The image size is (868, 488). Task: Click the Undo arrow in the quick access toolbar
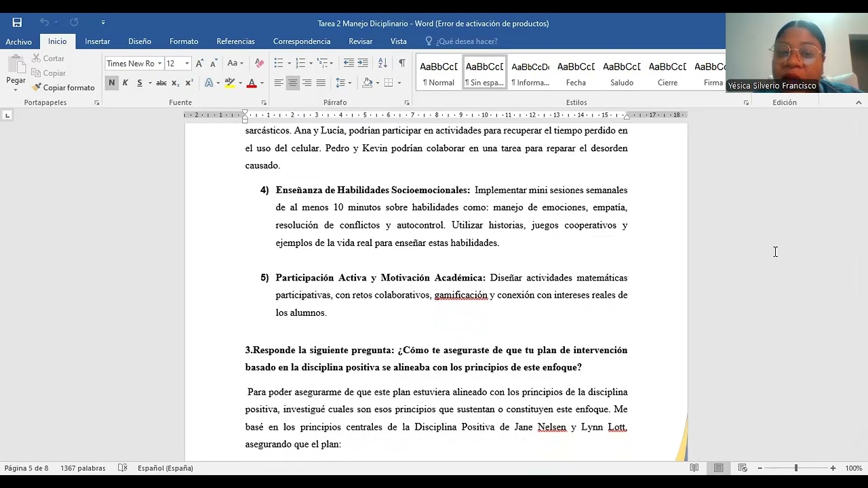coord(44,22)
